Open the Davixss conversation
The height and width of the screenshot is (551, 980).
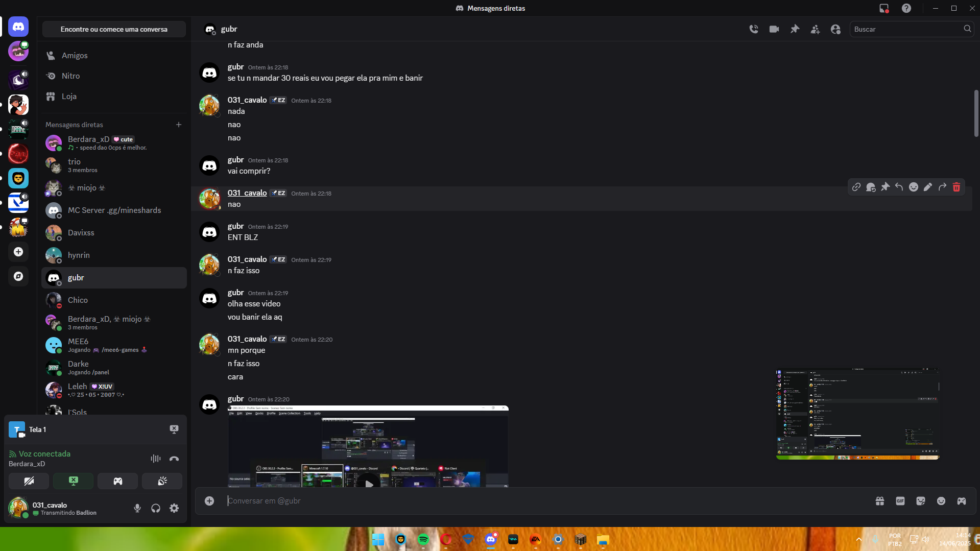[114, 233]
